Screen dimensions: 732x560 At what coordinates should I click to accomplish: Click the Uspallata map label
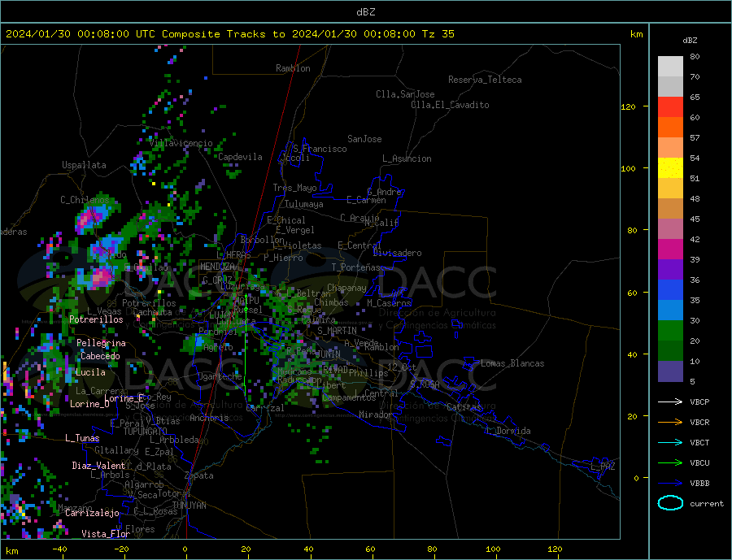pos(84,165)
